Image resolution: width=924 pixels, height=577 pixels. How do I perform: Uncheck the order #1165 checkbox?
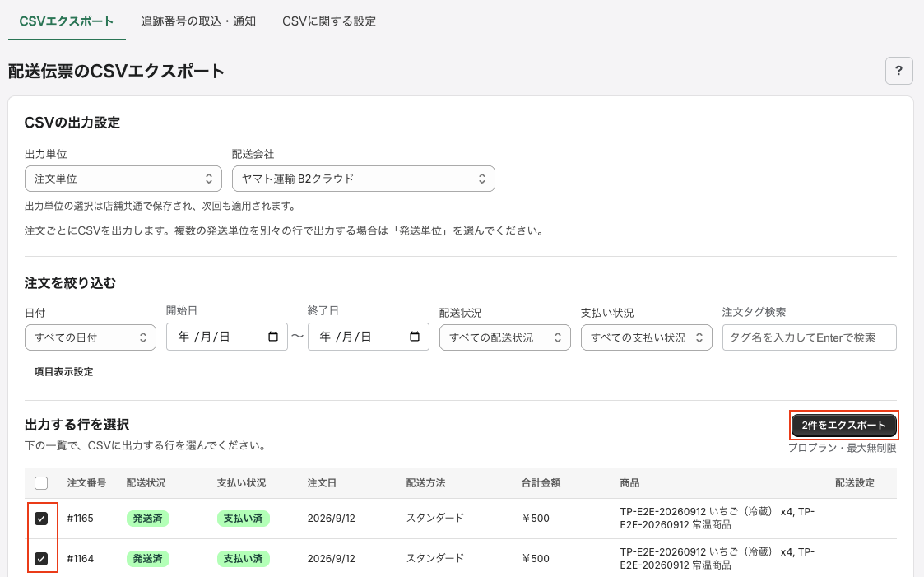[41, 519]
